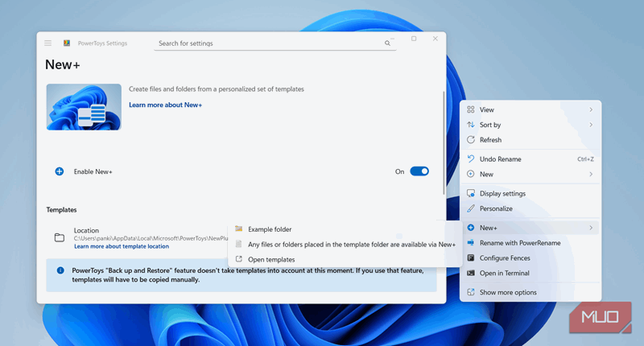The image size is (644, 346).
Task: Click the Open in Terminal icon
Action: (x=471, y=274)
